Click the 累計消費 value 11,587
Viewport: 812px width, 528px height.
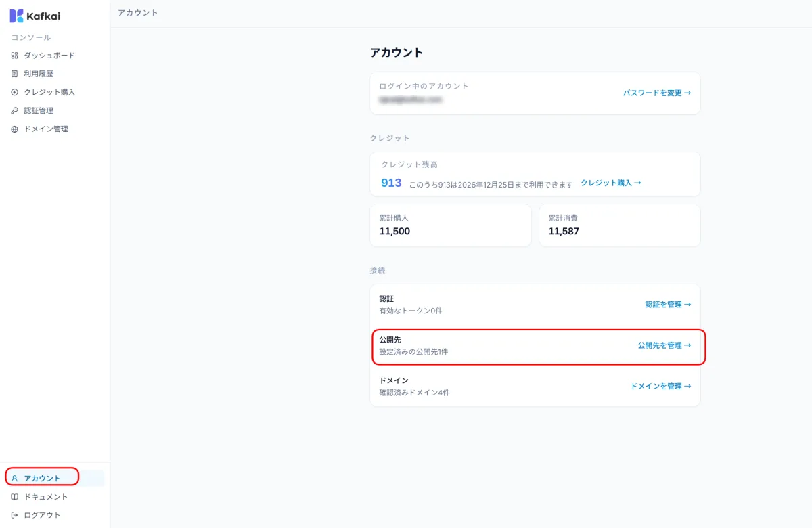pyautogui.click(x=564, y=231)
